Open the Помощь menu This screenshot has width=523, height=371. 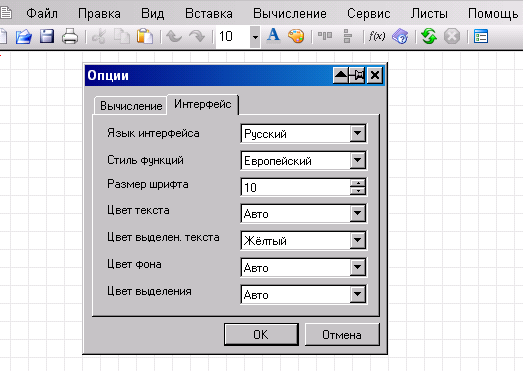tap(493, 13)
